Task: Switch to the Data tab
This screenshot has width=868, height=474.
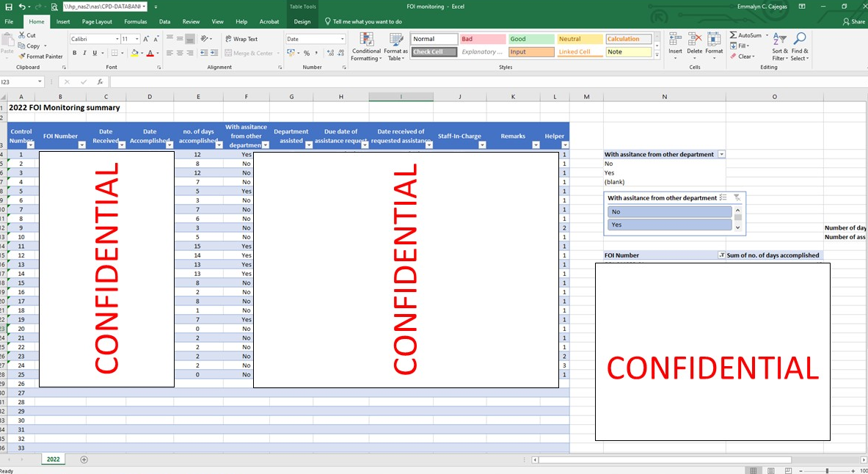Action: pyautogui.click(x=164, y=21)
